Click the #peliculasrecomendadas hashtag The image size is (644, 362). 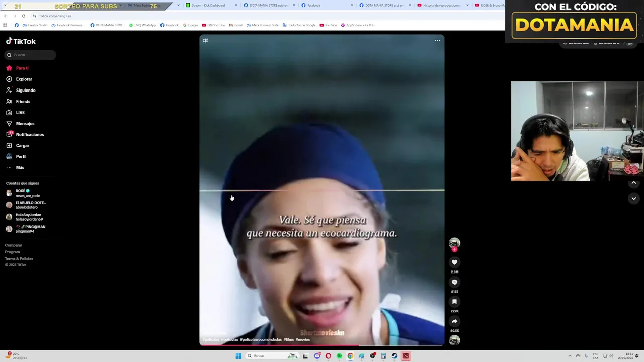261,339
